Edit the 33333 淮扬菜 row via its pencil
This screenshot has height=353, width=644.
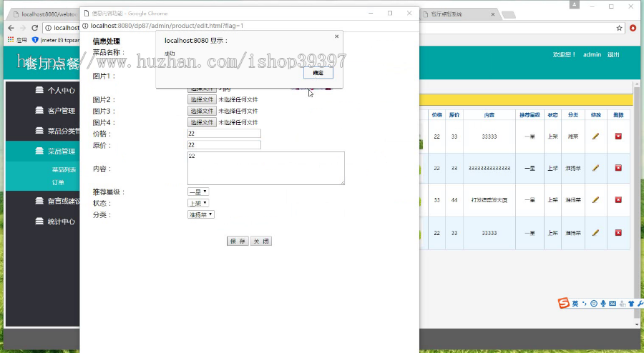point(595,232)
